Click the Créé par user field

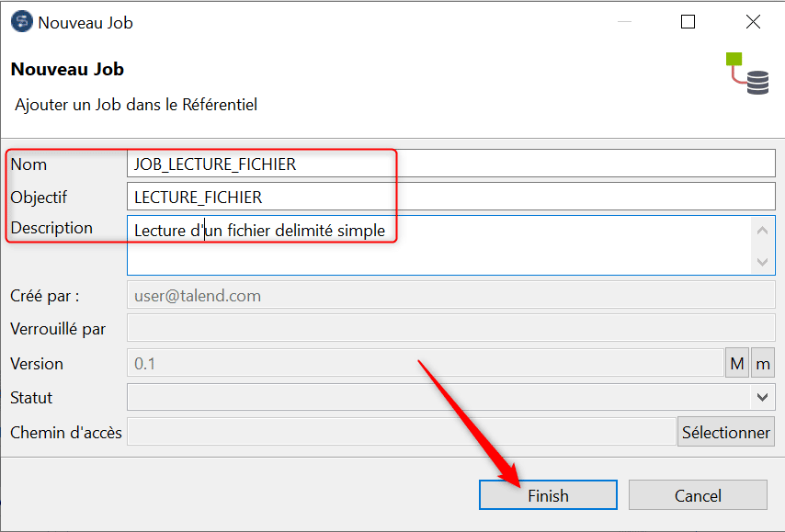tap(451, 295)
